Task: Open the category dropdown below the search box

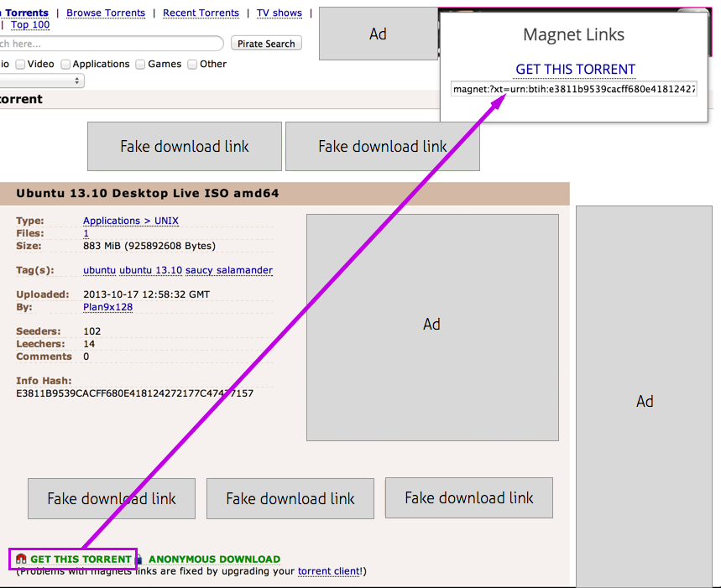Action: (41, 81)
